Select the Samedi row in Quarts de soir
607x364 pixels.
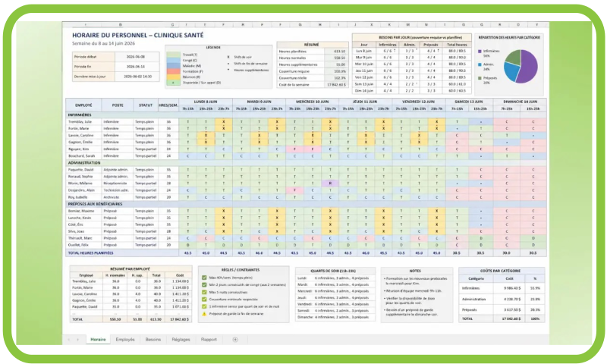(335, 311)
